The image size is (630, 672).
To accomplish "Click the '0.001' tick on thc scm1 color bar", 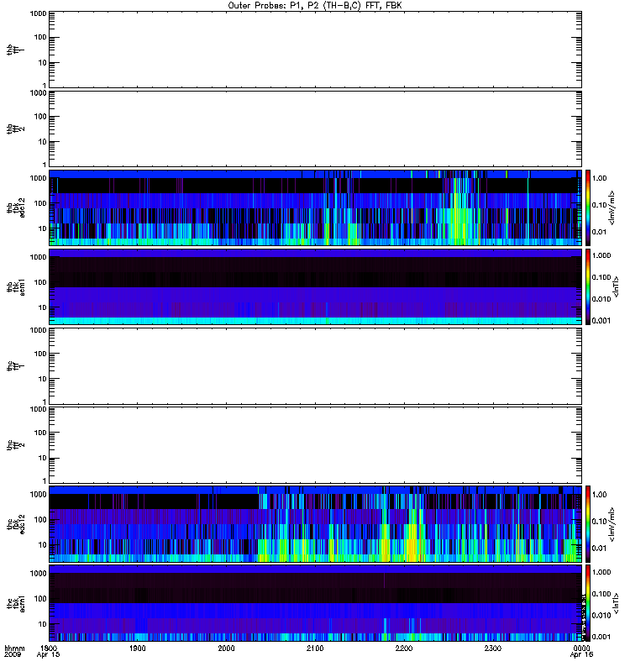I will pos(601,637).
